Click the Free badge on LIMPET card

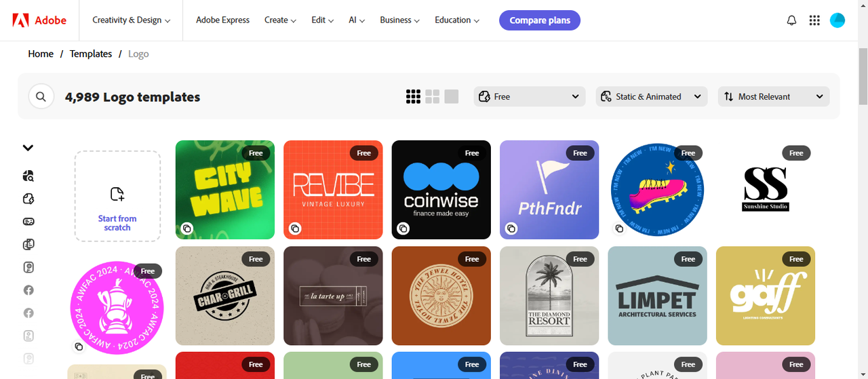688,259
